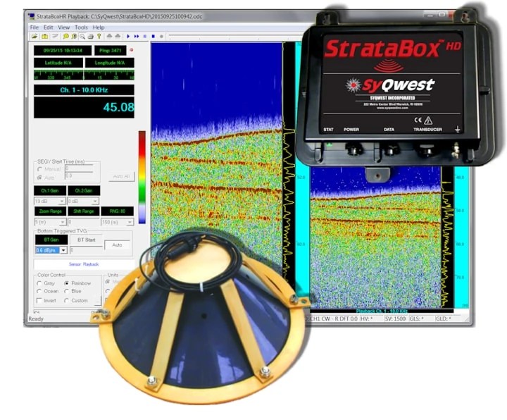This screenshot has height=420, width=507.
Task: Click the SEGY manual start time field
Action: coord(79,168)
